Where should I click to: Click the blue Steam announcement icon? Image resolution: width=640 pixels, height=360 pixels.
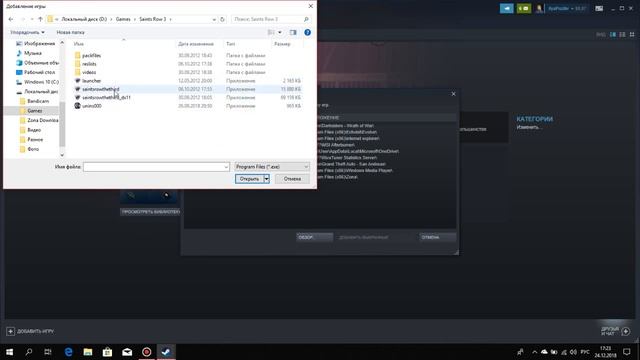click(507, 8)
